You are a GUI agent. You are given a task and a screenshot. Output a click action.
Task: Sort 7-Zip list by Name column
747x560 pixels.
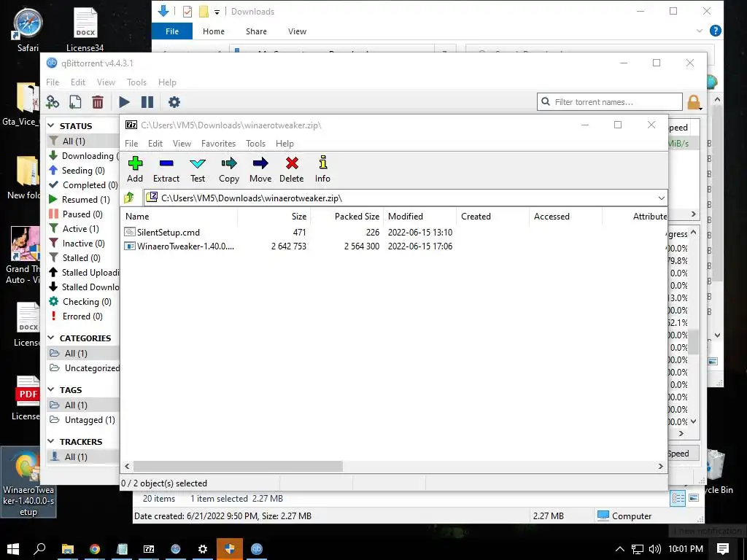pos(179,216)
